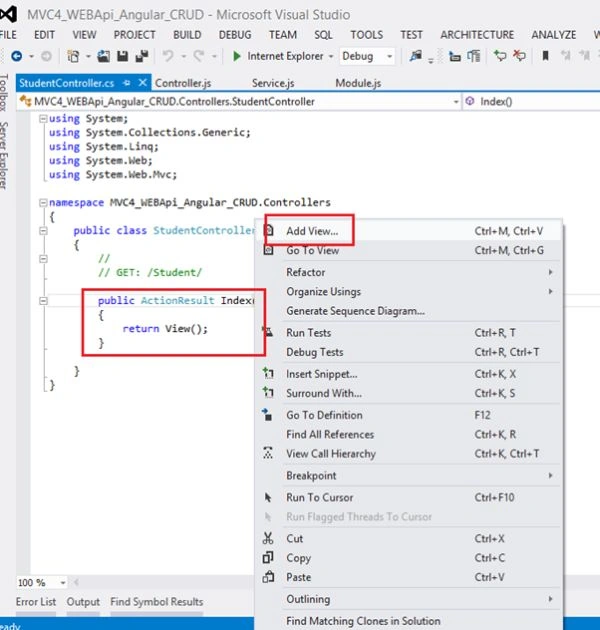Click the Open File toolbar icon
600x630 pixels.
103,56
